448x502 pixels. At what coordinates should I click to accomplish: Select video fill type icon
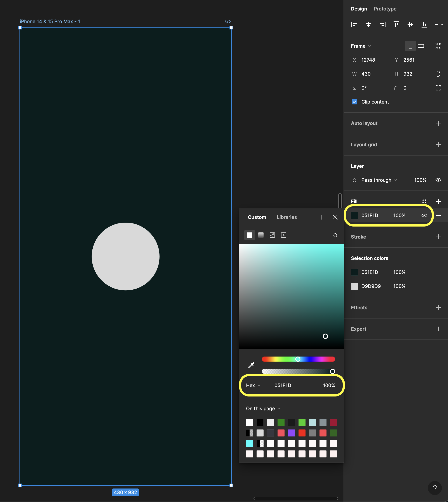(283, 235)
